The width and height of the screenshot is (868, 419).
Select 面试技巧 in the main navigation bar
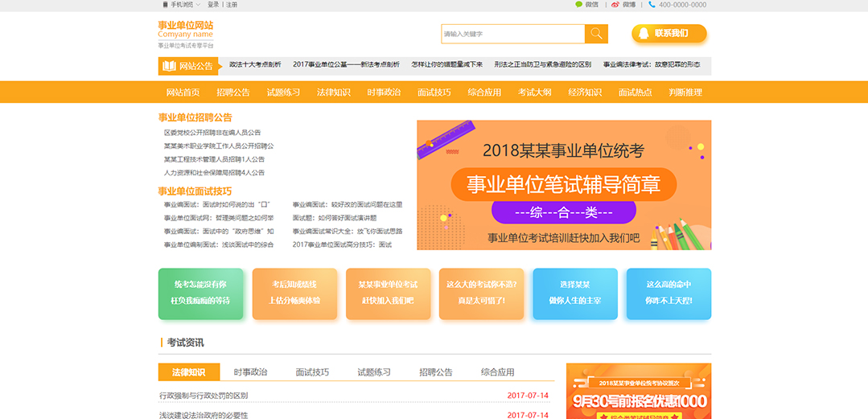[x=434, y=92]
